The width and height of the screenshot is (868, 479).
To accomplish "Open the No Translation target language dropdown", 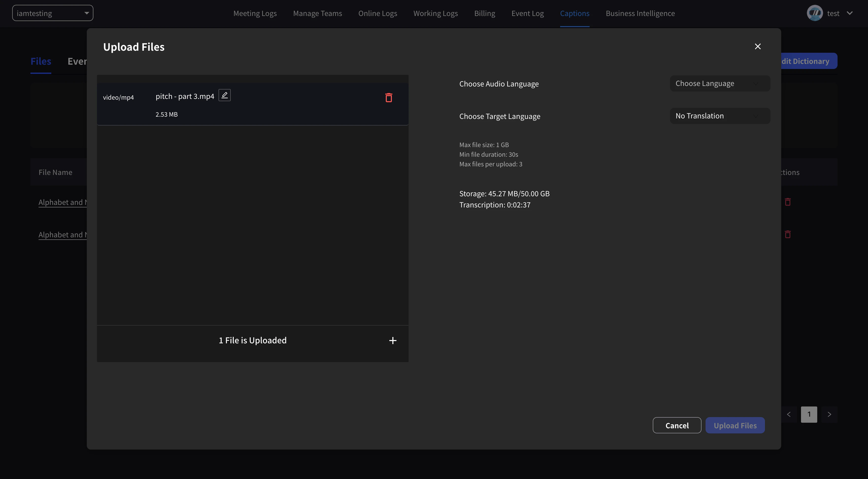I will tap(720, 115).
